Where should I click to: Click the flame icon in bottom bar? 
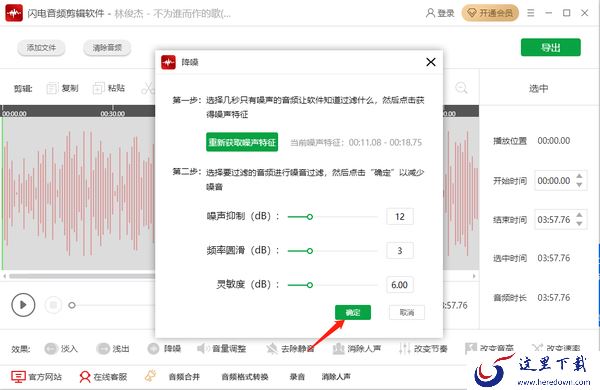[x=150, y=376]
